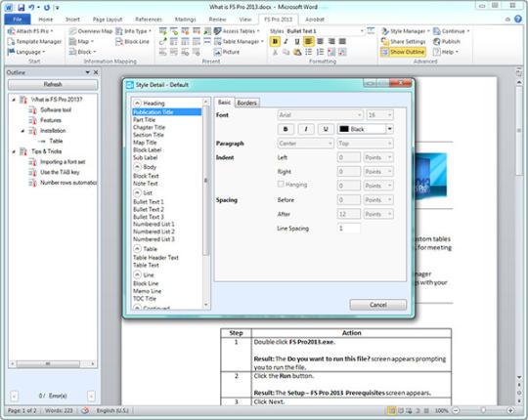Toggle Italic in the ribbon Formatting group
The width and height of the screenshot is (528, 420).
click(286, 42)
